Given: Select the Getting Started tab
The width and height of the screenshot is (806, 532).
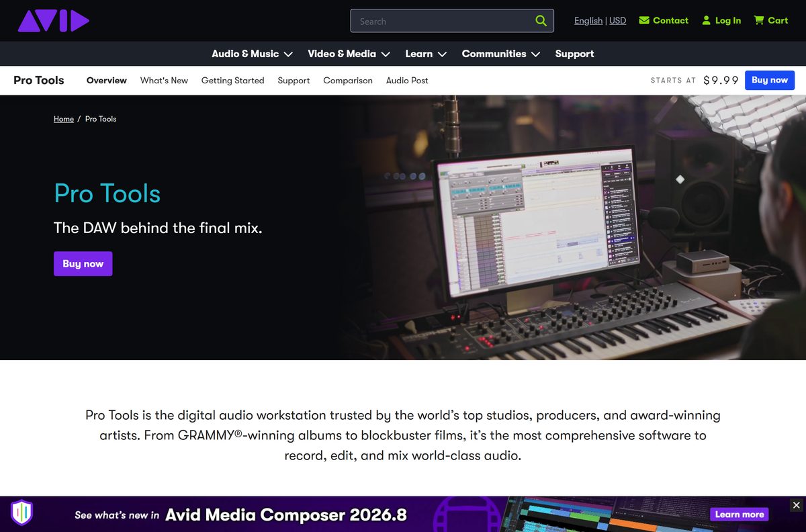Looking at the screenshot, I should click(232, 81).
